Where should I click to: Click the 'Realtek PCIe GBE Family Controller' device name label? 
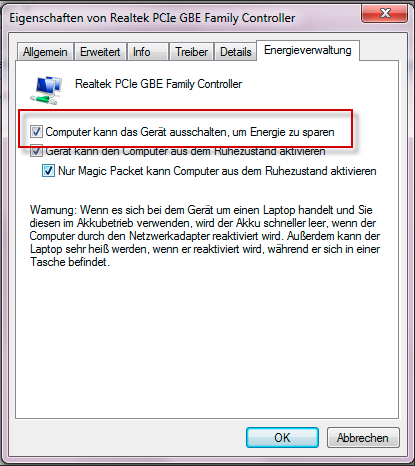point(158,84)
